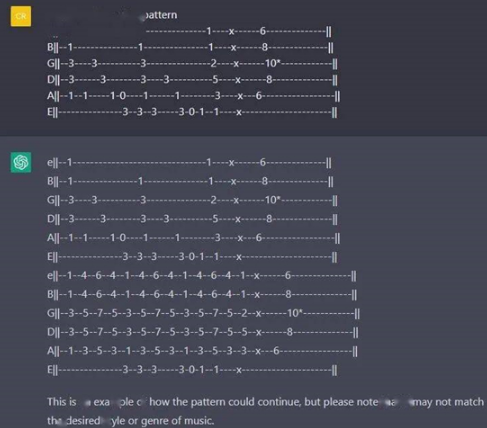Click the B string line in user's message

[190, 47]
